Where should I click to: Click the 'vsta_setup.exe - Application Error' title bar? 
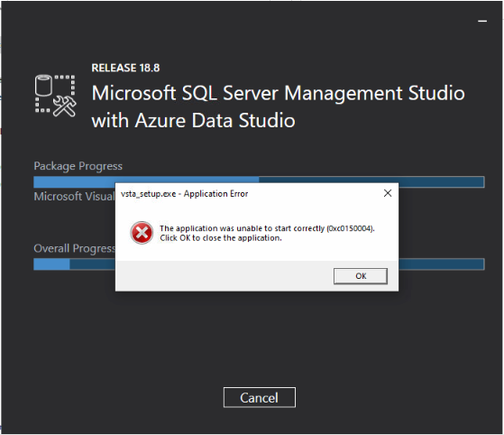coord(184,194)
